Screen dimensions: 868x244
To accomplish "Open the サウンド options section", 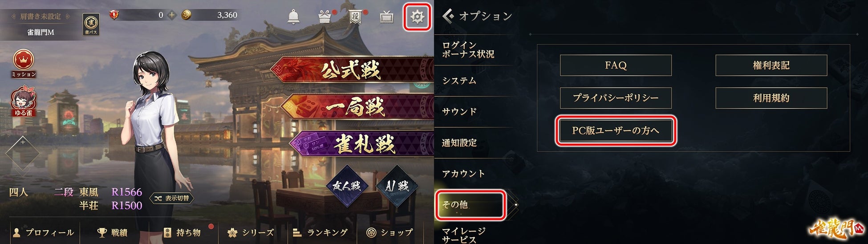I will click(459, 111).
